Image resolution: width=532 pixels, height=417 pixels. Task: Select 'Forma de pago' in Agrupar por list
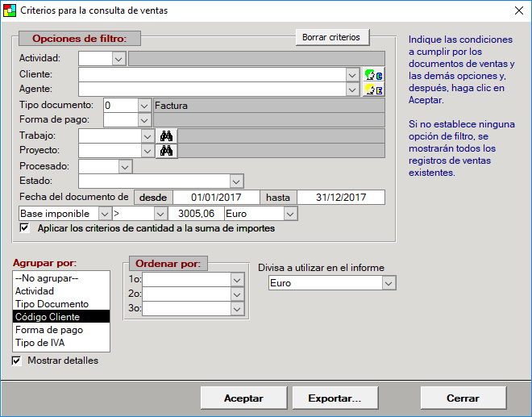[x=48, y=330]
